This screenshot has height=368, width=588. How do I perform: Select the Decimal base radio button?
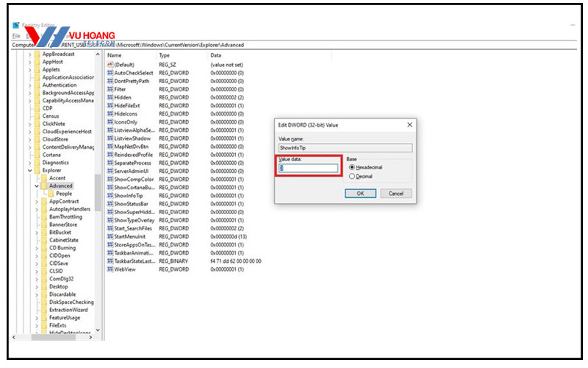tap(352, 177)
